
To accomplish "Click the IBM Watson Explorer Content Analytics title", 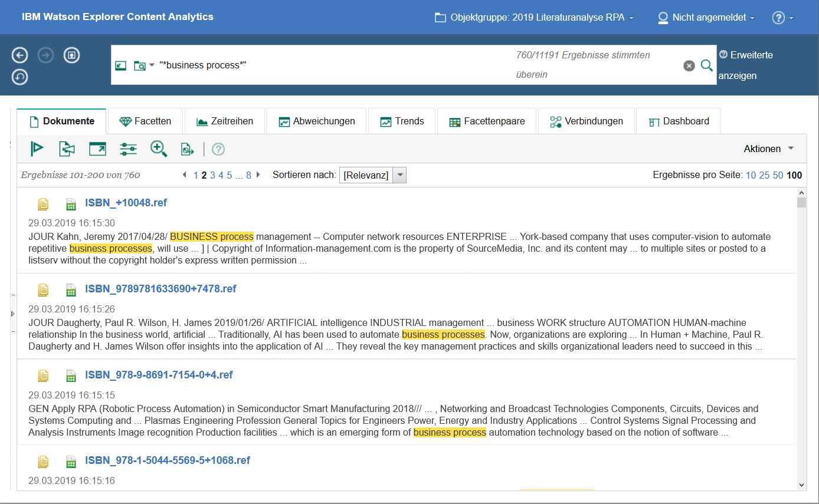I will pos(117,17).
